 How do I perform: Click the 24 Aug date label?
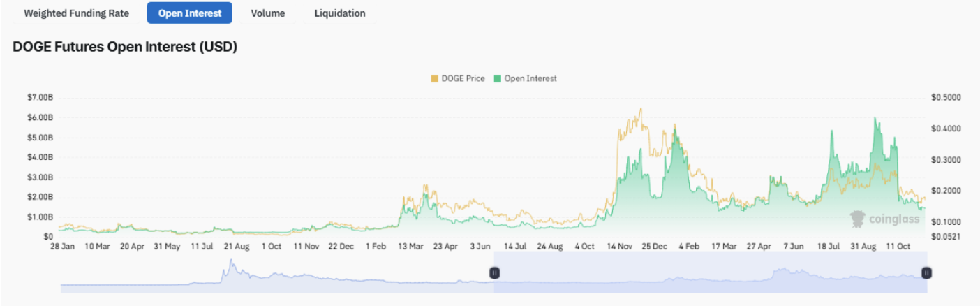pos(550,247)
